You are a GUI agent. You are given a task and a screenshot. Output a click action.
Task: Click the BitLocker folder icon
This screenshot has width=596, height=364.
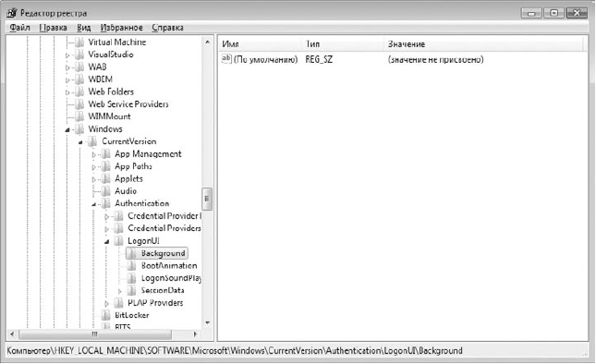(105, 315)
